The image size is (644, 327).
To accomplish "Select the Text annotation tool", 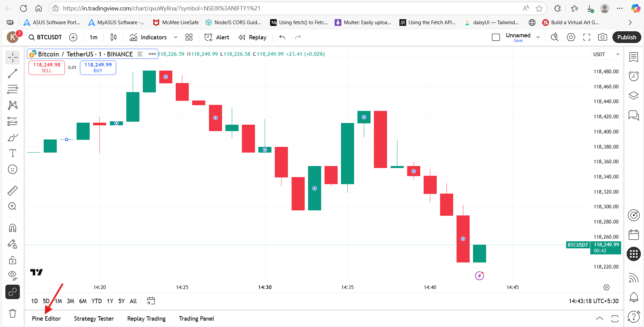I will point(12,153).
